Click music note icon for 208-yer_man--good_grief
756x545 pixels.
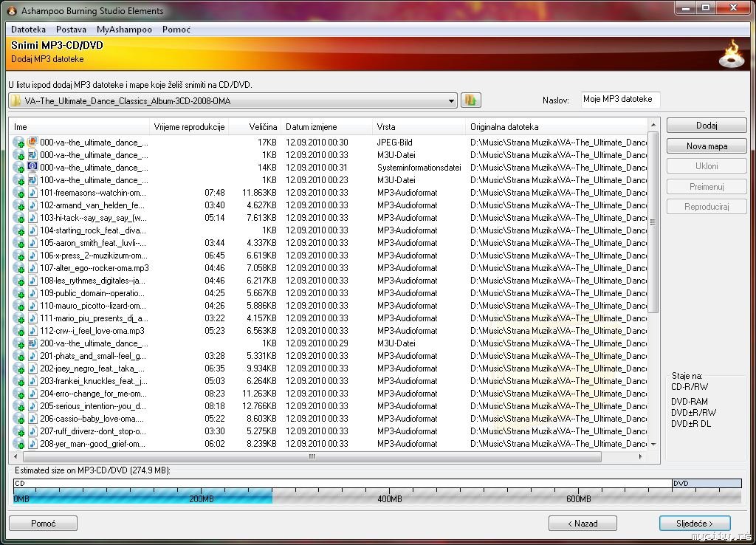32,443
